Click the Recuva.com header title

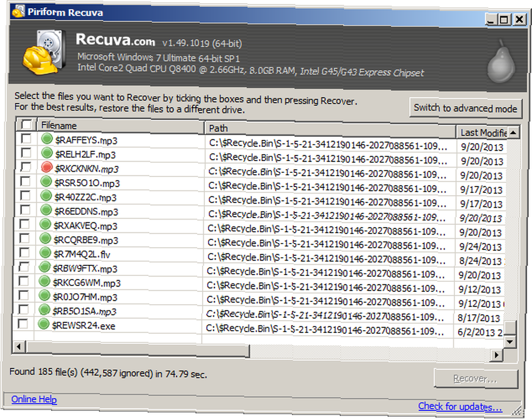coord(115,40)
